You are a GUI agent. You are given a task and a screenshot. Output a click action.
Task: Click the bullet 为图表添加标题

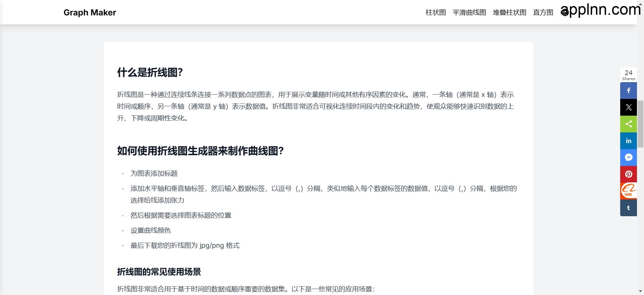pyautogui.click(x=154, y=173)
